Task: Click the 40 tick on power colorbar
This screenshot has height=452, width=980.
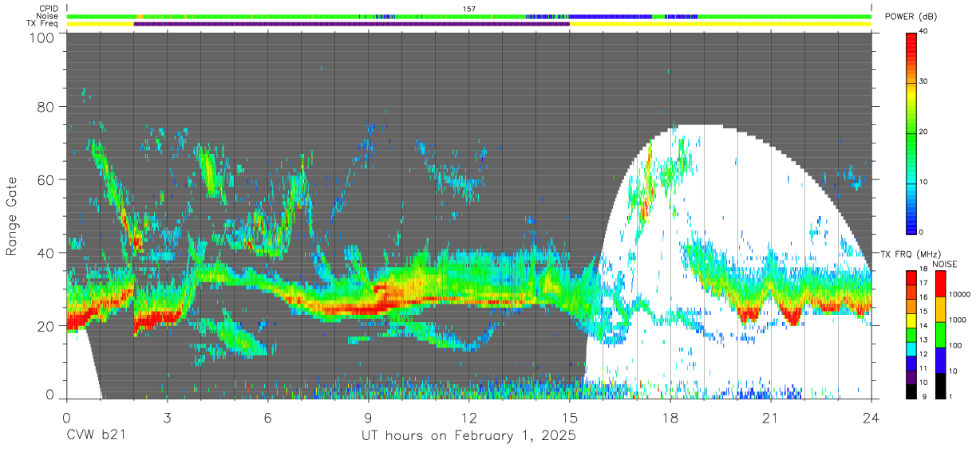Action: pos(924,33)
